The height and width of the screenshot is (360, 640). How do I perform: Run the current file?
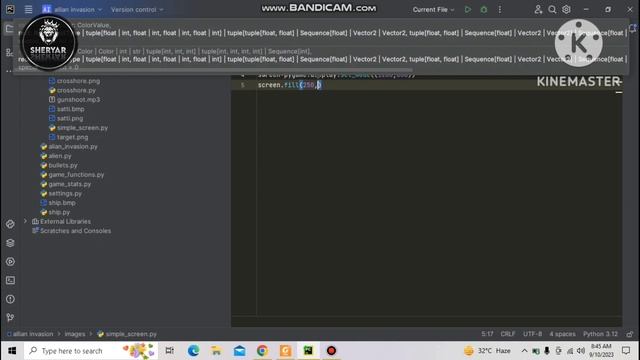coord(468,9)
